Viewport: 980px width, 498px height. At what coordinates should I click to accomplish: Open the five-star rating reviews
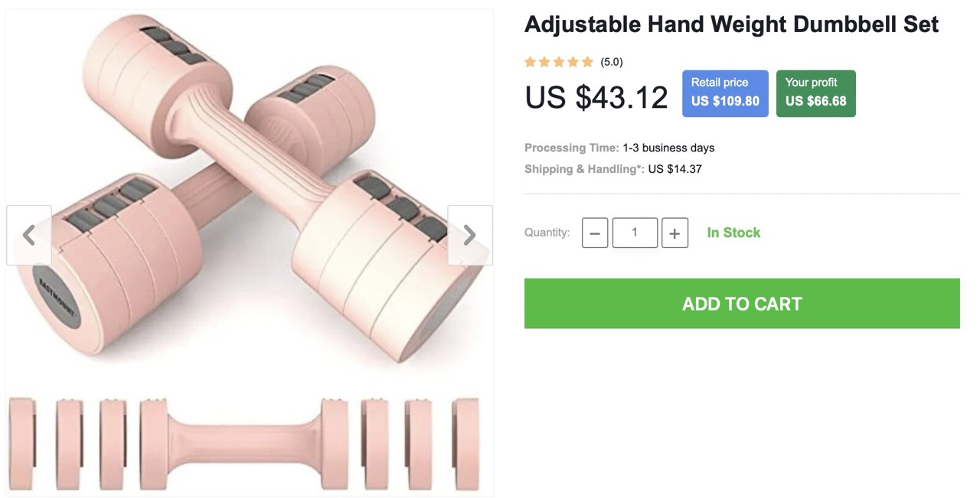click(x=559, y=62)
